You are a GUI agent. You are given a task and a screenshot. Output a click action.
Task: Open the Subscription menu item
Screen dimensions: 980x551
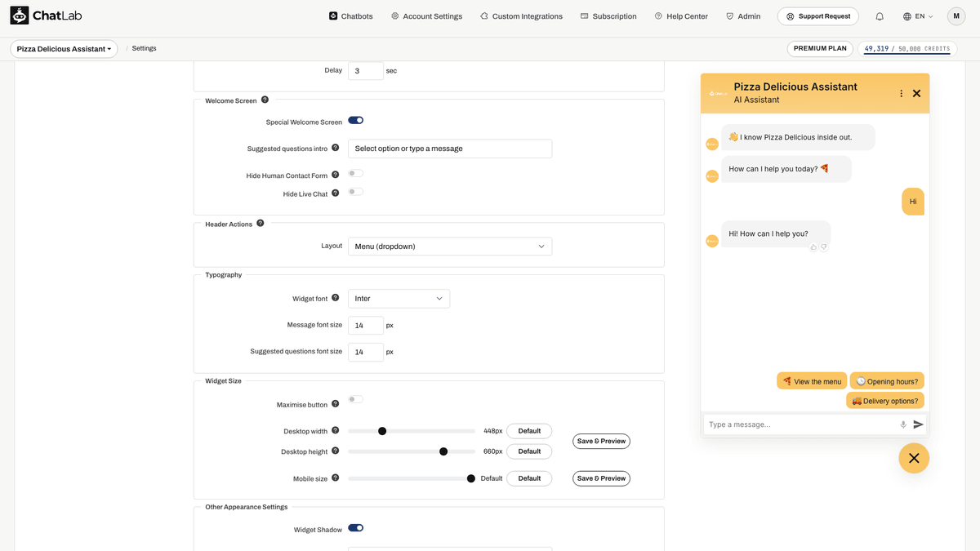click(x=608, y=16)
